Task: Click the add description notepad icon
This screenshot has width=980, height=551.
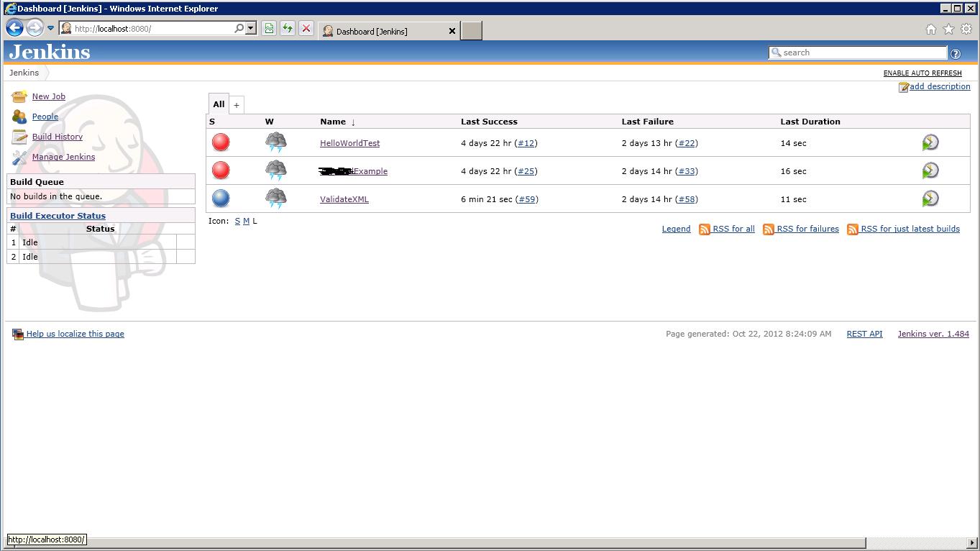Action: (x=904, y=87)
